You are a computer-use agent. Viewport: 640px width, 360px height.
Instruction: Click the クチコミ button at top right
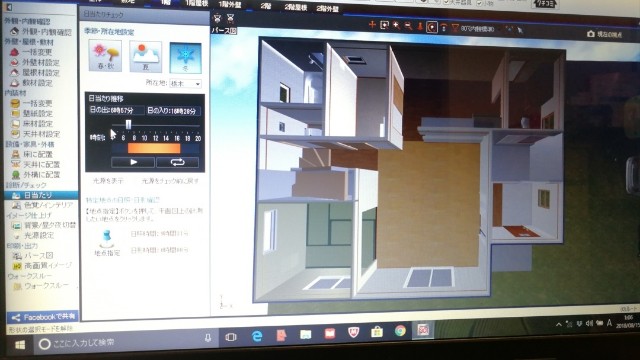[x=546, y=3]
